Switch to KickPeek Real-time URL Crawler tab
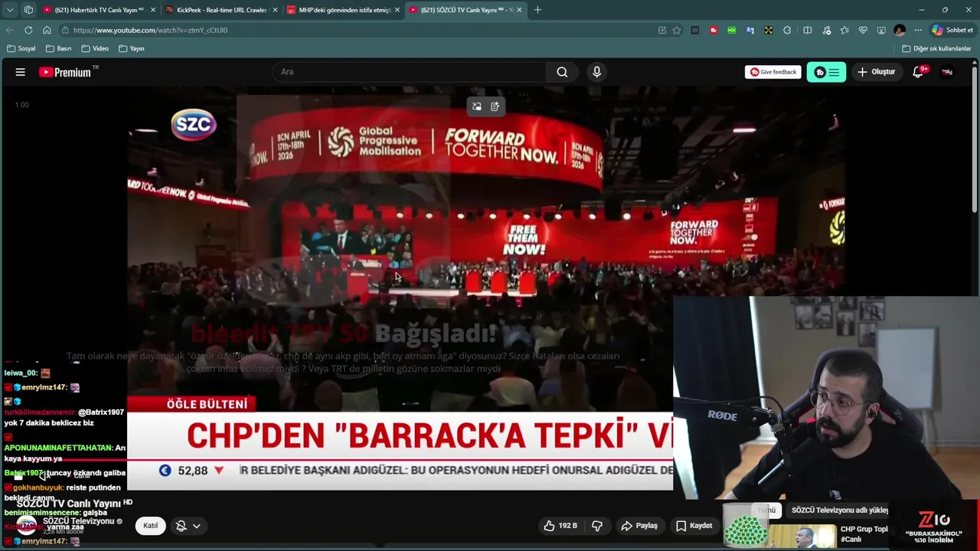Viewport: 980px width, 551px height. pyautogui.click(x=220, y=10)
